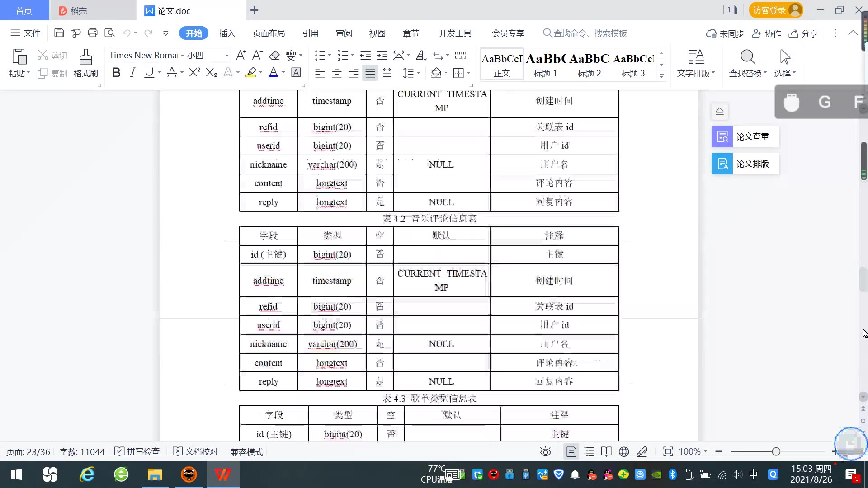Click the italic formatting icon
Viewport: 868px width, 488px height.
pyautogui.click(x=132, y=73)
